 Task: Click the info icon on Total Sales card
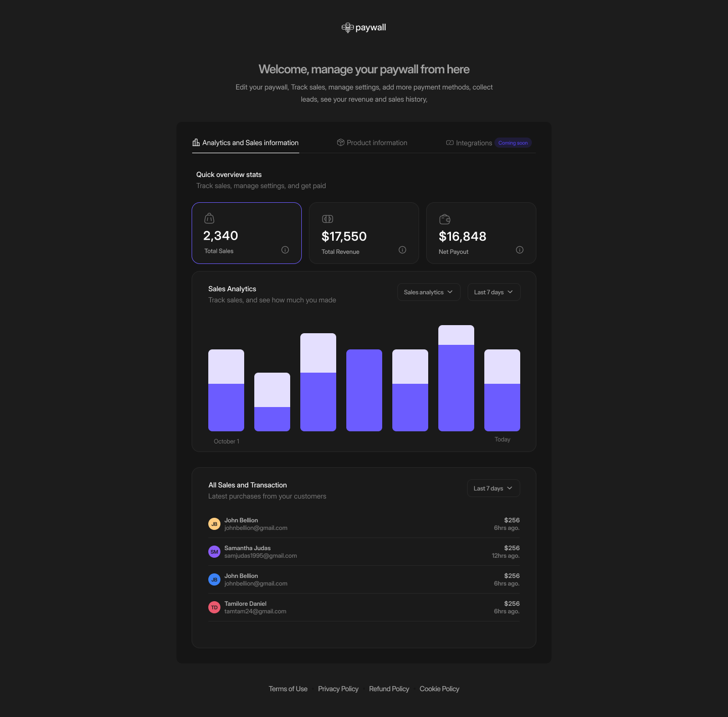pos(285,250)
